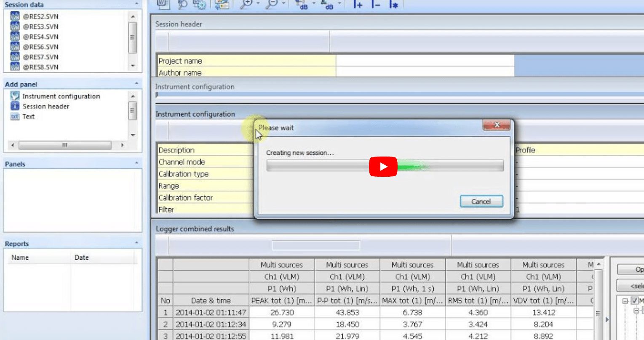The height and width of the screenshot is (340, 644).
Task: Select row 1 in Logger results
Action: pos(165,313)
